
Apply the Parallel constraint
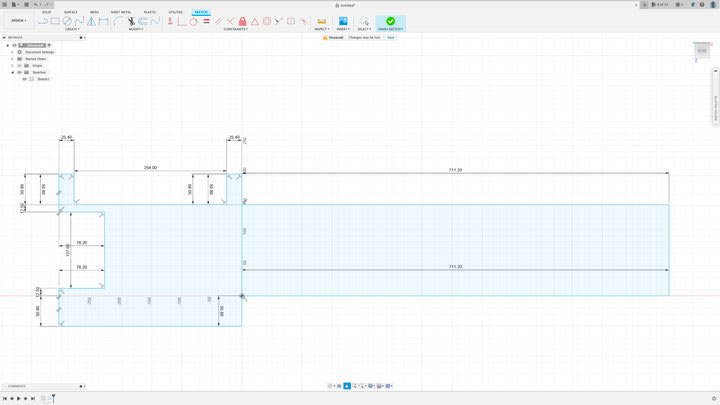pos(218,21)
